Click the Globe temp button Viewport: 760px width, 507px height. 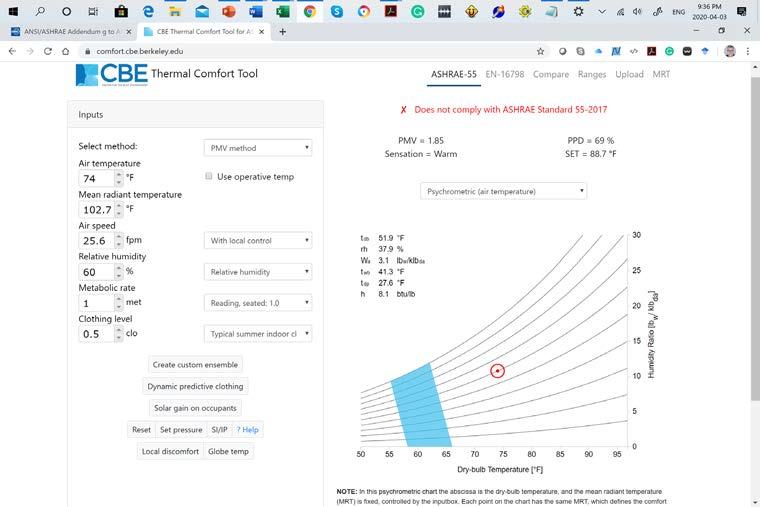[228, 451]
